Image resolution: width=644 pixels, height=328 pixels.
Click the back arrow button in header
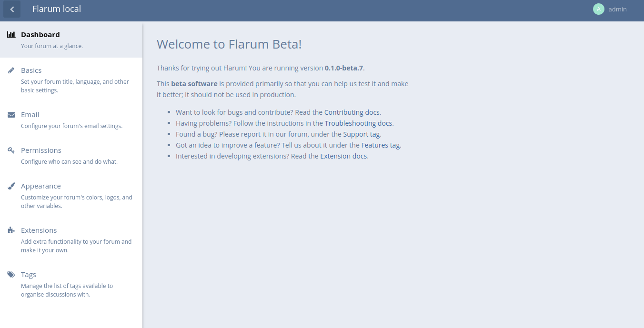coord(12,9)
